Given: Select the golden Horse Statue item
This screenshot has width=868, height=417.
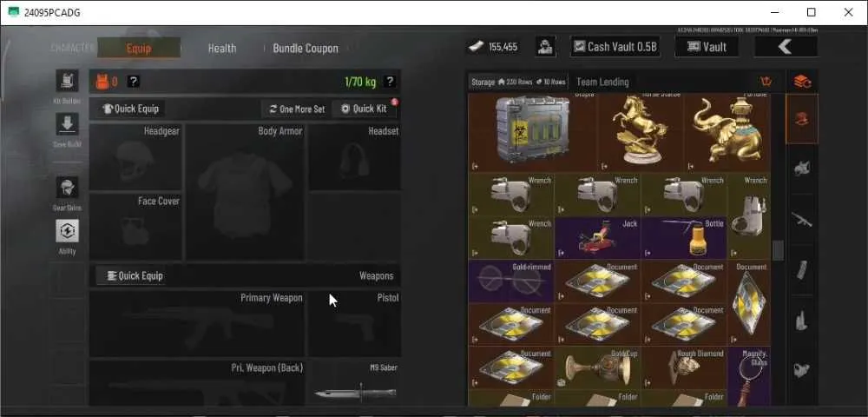Looking at the screenshot, I should pos(641,132).
